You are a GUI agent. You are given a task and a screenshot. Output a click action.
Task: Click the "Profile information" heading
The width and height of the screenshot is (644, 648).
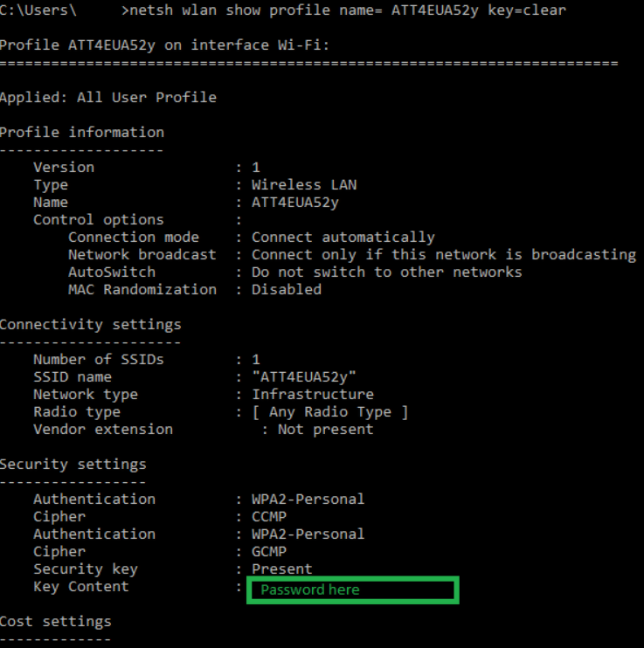81,132
